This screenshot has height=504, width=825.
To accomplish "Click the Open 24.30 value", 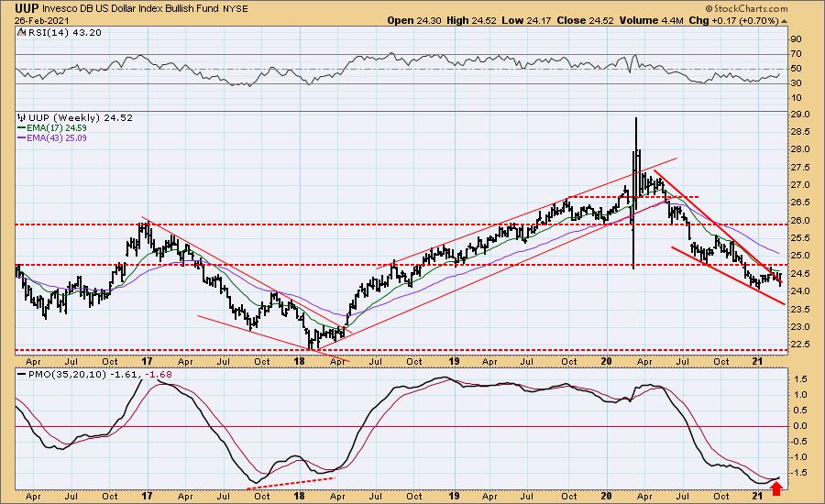I will (414, 20).
